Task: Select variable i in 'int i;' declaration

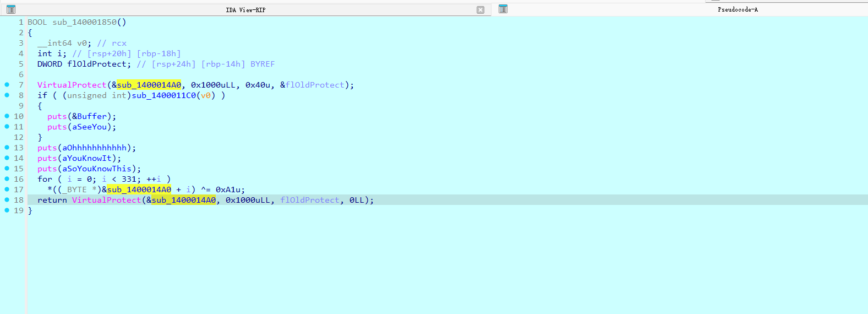Action: pos(59,53)
